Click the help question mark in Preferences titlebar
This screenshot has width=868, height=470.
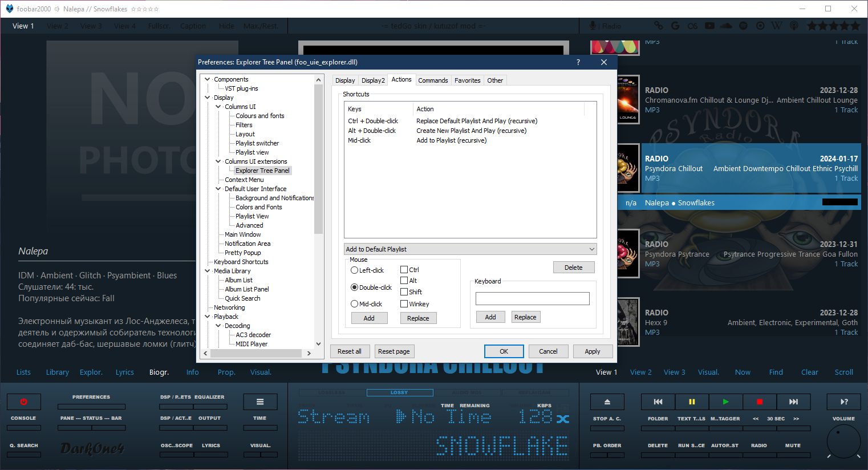click(578, 62)
